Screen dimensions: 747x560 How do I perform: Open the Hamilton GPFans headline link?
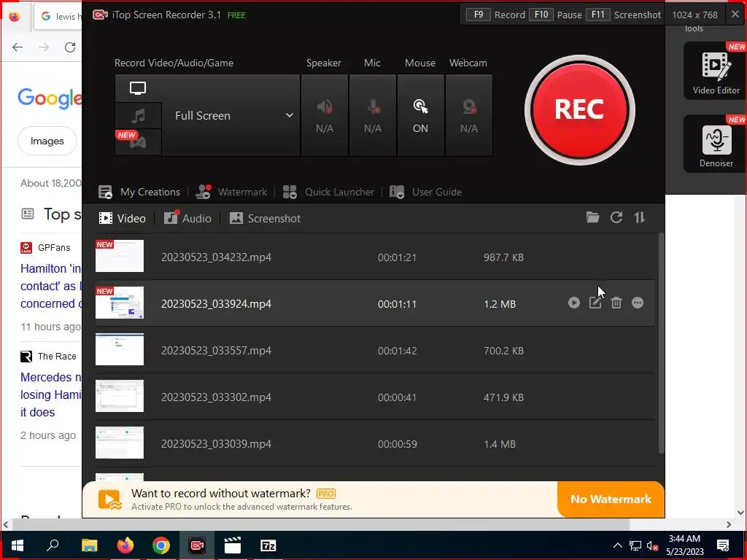coord(51,286)
